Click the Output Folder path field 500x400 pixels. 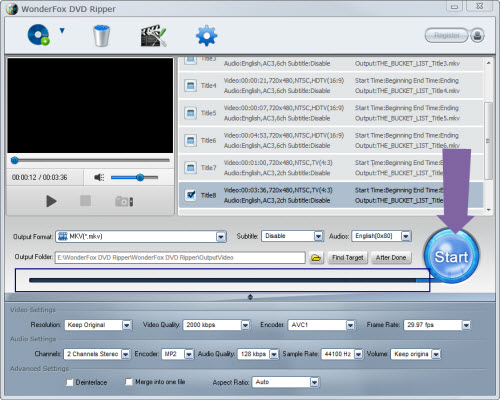tap(180, 257)
